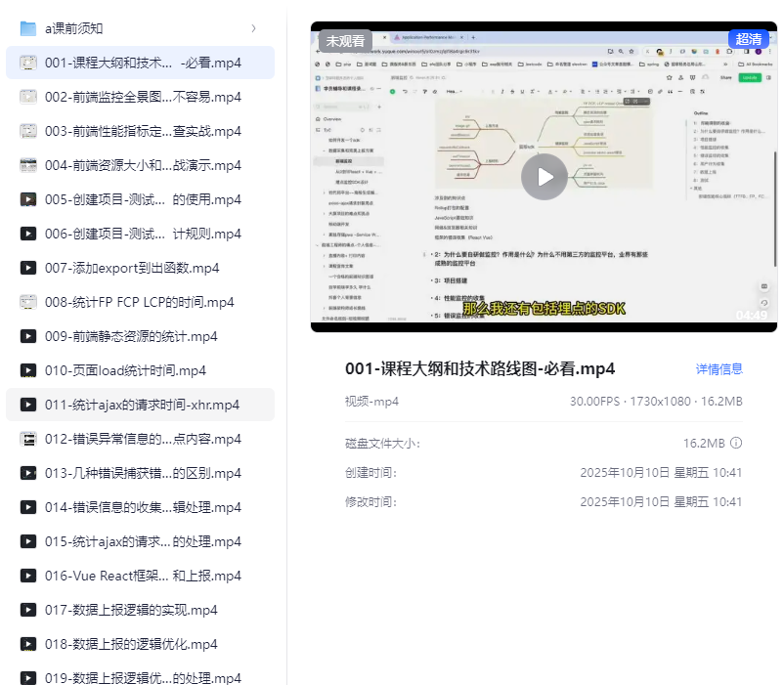This screenshot has height=685, width=784.
Task: Click the thumbnail icon of 019-数据上报逻辑优 video
Action: point(27,677)
